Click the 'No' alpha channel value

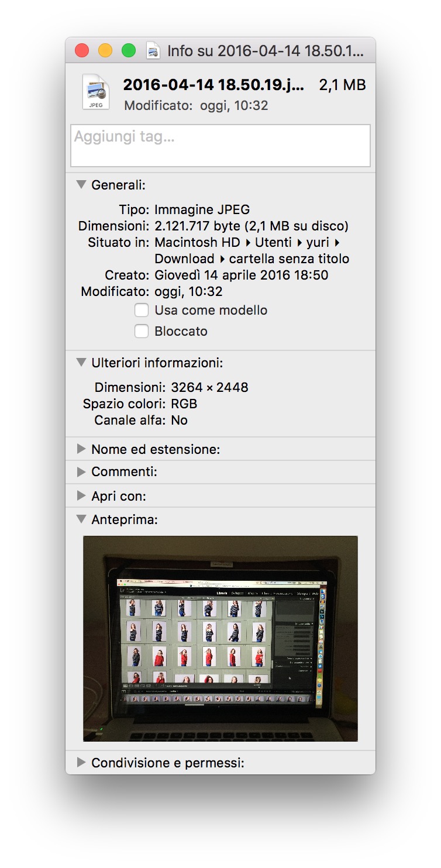[179, 420]
